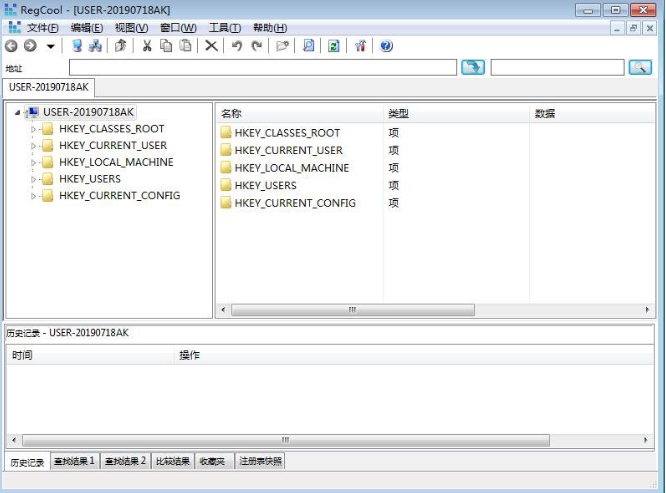Viewport: 666px width, 493px height.
Task: Open the 视图(V) menu
Action: coord(131,28)
